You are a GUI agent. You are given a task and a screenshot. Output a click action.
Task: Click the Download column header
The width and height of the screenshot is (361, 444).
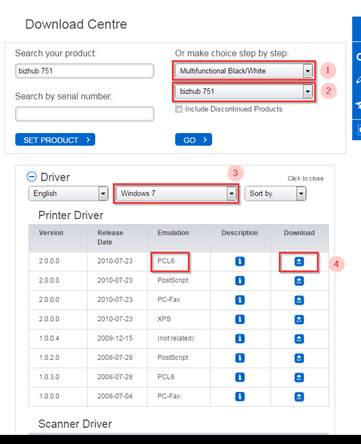(299, 233)
